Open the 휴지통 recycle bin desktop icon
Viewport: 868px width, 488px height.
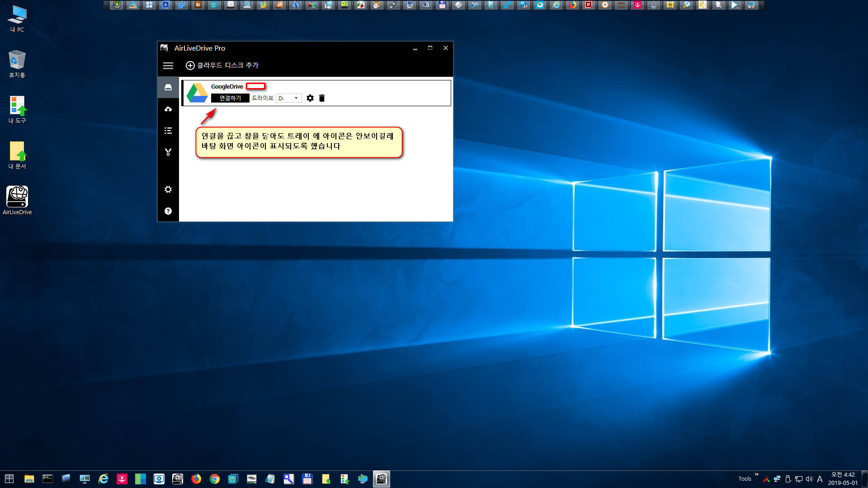[17, 64]
